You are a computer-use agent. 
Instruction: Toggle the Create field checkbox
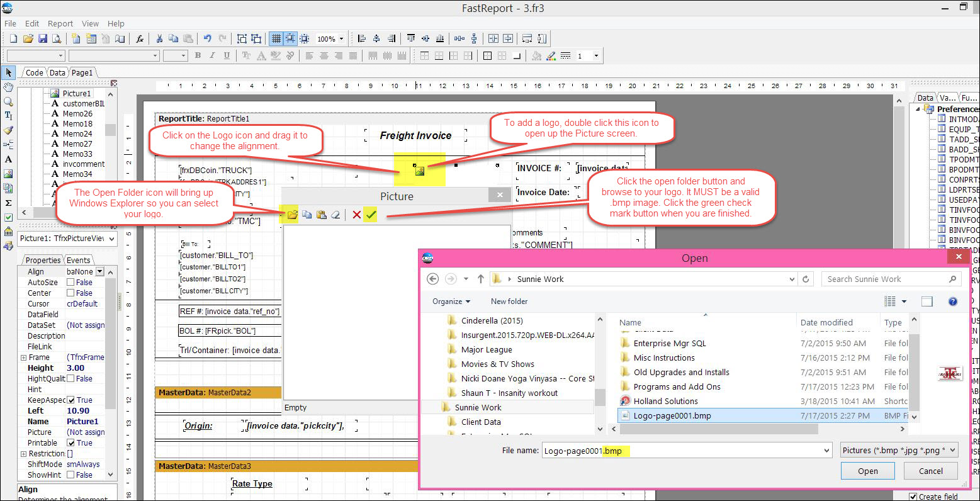coord(913,497)
